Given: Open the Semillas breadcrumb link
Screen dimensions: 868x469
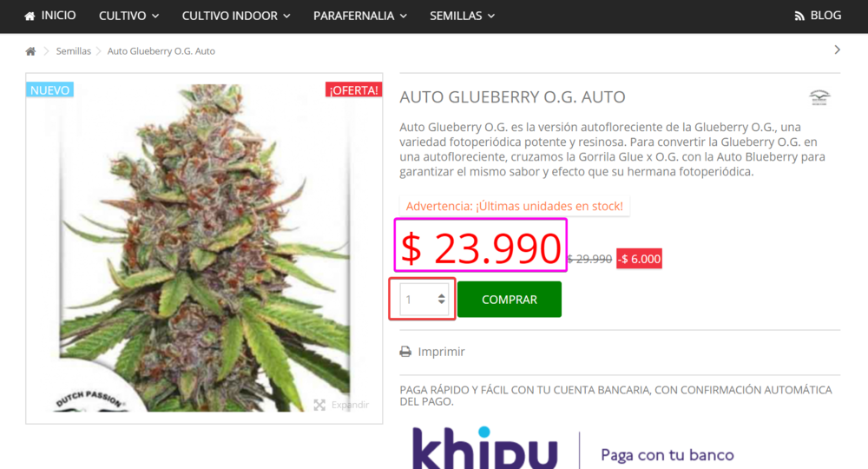Looking at the screenshot, I should coord(73,51).
